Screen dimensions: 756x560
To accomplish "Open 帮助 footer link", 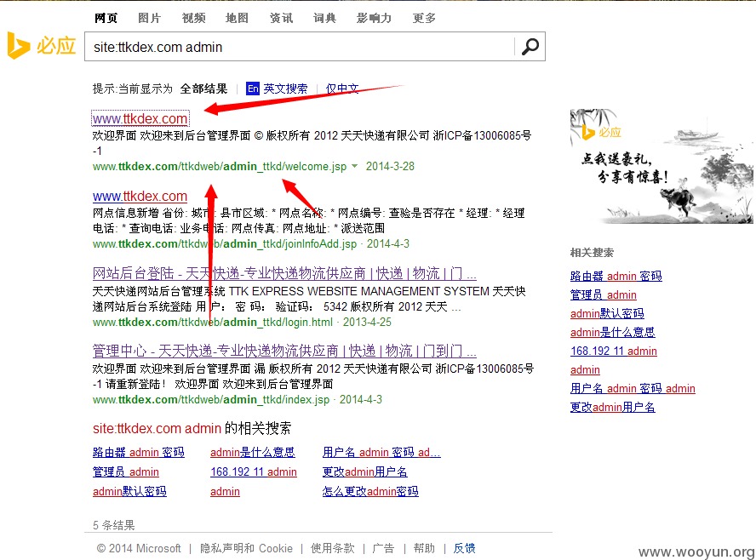I will [424, 548].
